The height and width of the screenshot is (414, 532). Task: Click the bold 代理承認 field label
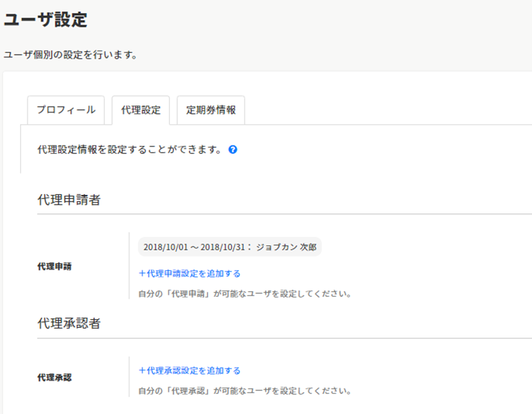tap(54, 377)
